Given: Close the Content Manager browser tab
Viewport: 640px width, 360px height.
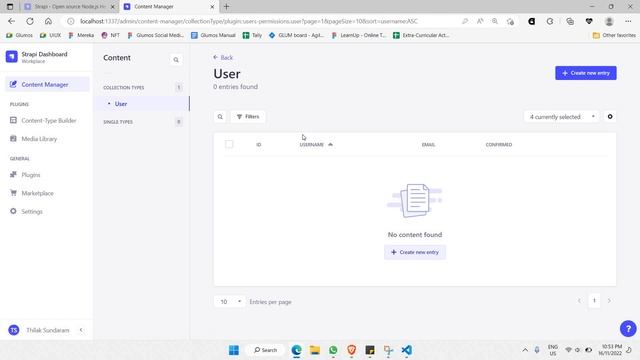Looking at the screenshot, I should (x=212, y=7).
